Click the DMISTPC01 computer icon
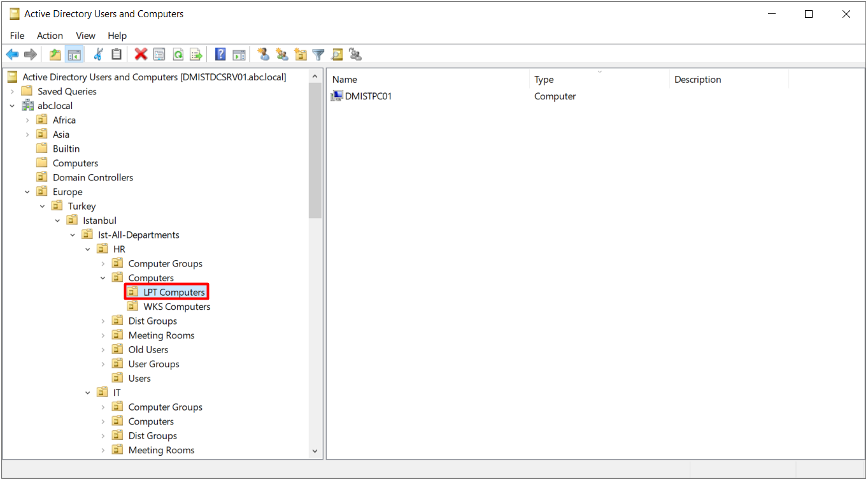The image size is (868, 480). (x=337, y=96)
